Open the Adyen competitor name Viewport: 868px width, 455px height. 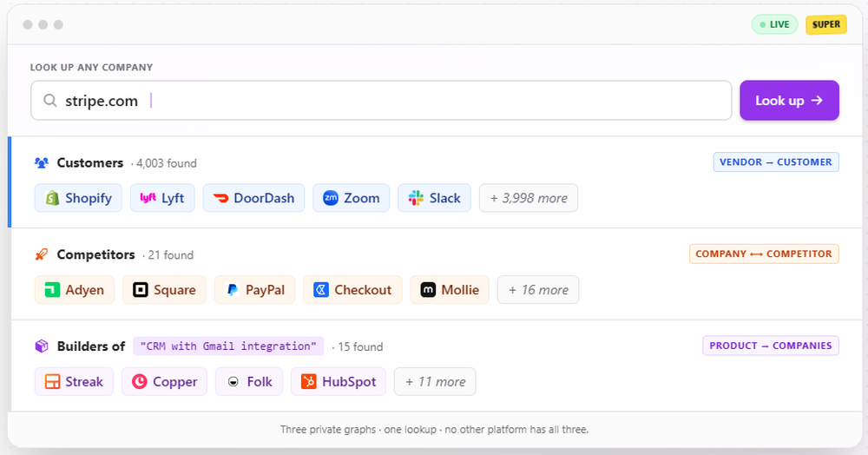click(85, 290)
